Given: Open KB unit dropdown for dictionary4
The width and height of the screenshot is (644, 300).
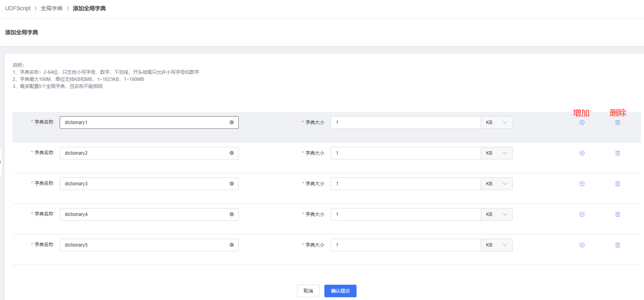Looking at the screenshot, I should click(497, 214).
